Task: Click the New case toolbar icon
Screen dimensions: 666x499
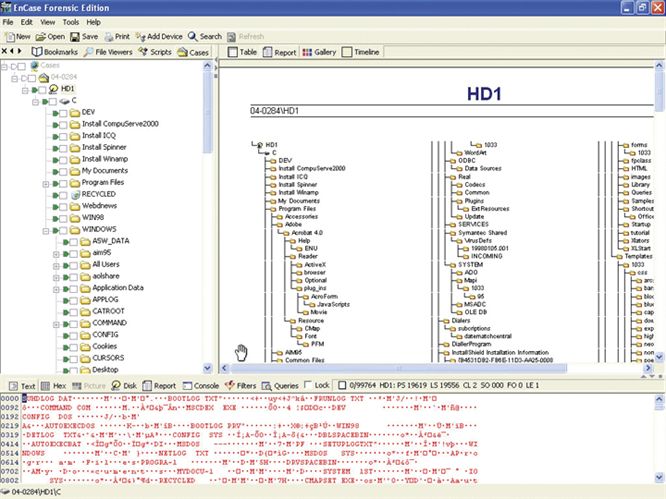Action: tap(10, 37)
